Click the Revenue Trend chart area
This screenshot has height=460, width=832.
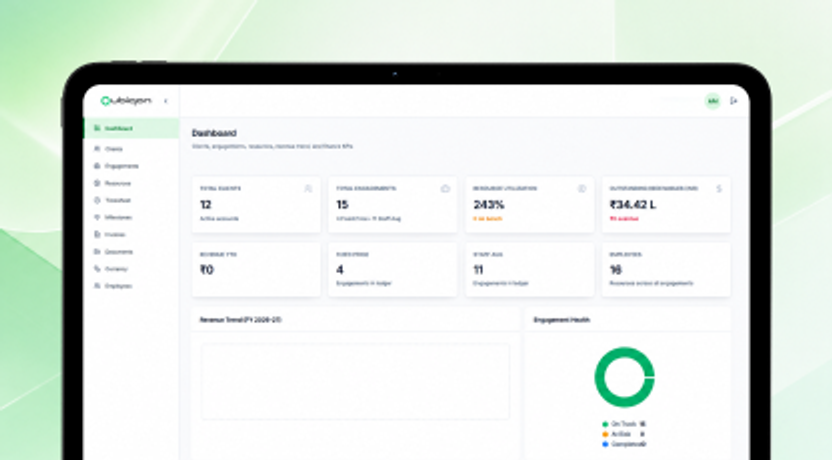[x=356, y=381]
